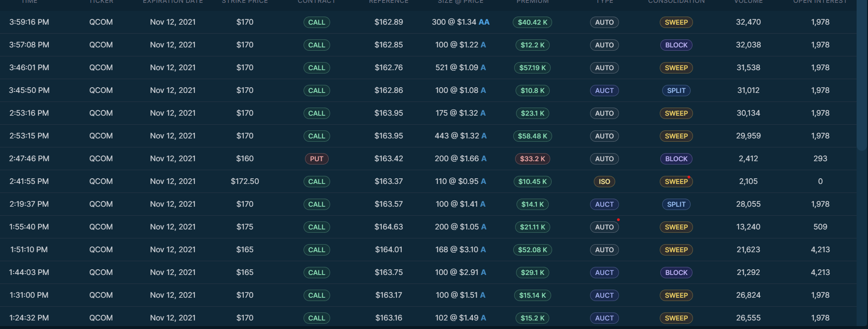Click the BLOCK badge in the 1:44:03 PM row
868x329 pixels.
[676, 273]
